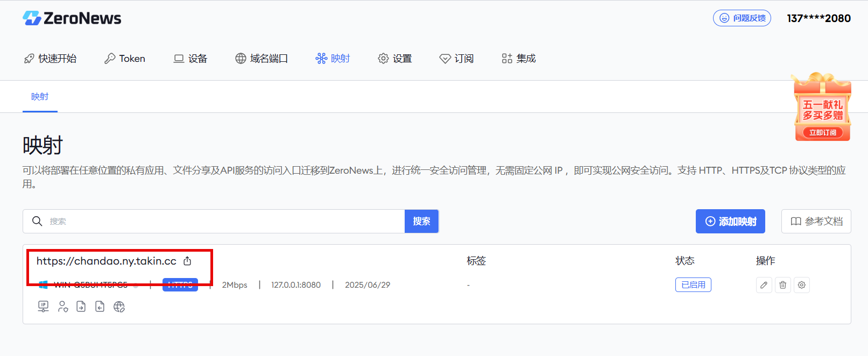The image size is (868, 356).
Task: Open link https://chandao.ny.takin.cc
Action: 107,261
